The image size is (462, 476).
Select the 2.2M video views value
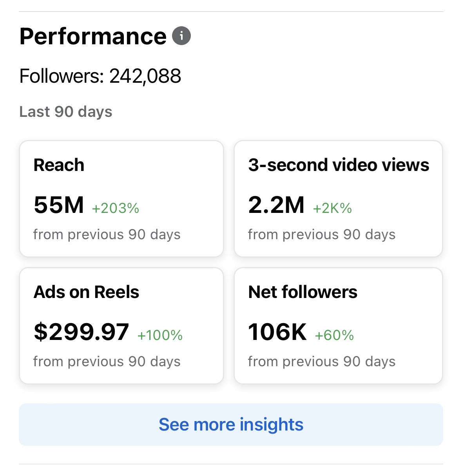276,204
